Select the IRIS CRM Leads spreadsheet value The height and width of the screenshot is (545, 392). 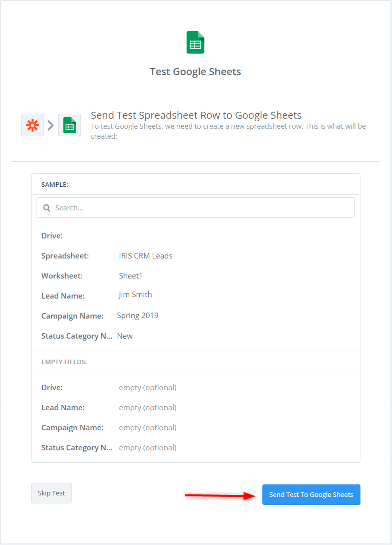pos(146,256)
